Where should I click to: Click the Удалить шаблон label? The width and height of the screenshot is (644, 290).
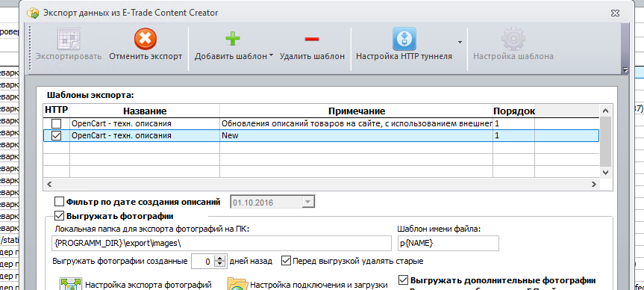point(312,56)
